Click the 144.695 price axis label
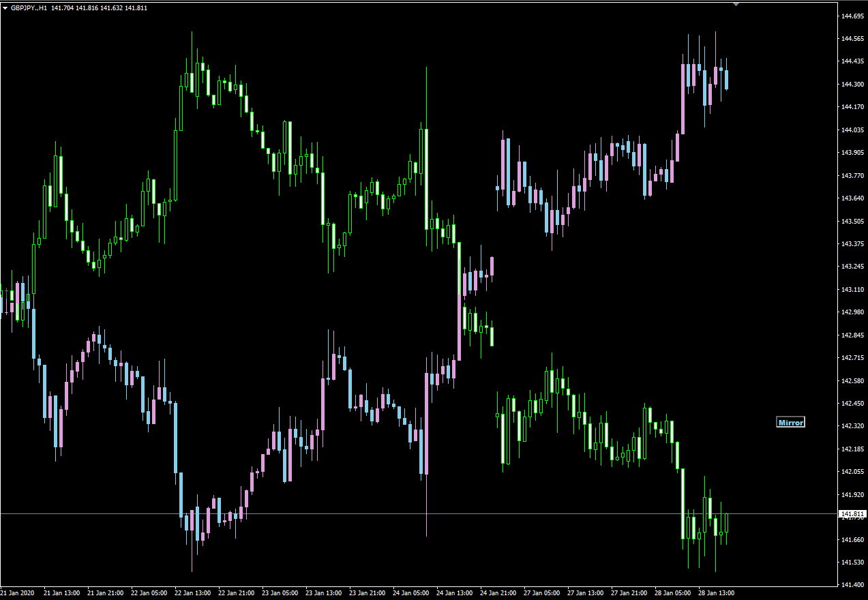This screenshot has width=868, height=600. point(853,16)
